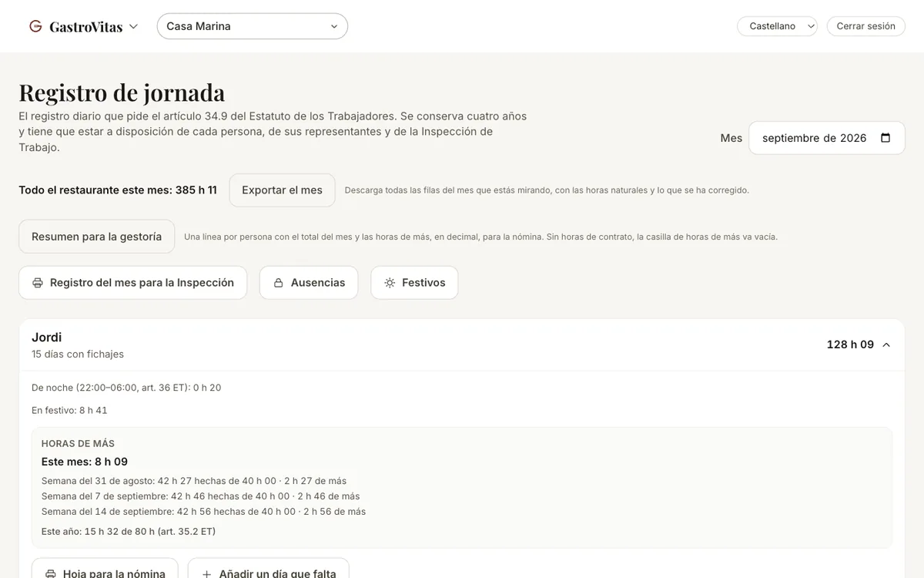Open the GastroVitas brand dropdown chevron

[133, 26]
